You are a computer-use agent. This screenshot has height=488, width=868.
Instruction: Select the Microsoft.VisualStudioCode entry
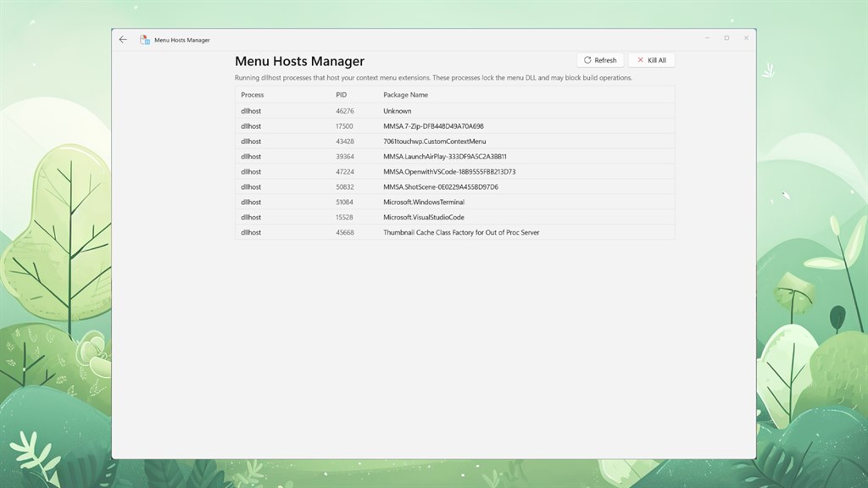pyautogui.click(x=424, y=218)
